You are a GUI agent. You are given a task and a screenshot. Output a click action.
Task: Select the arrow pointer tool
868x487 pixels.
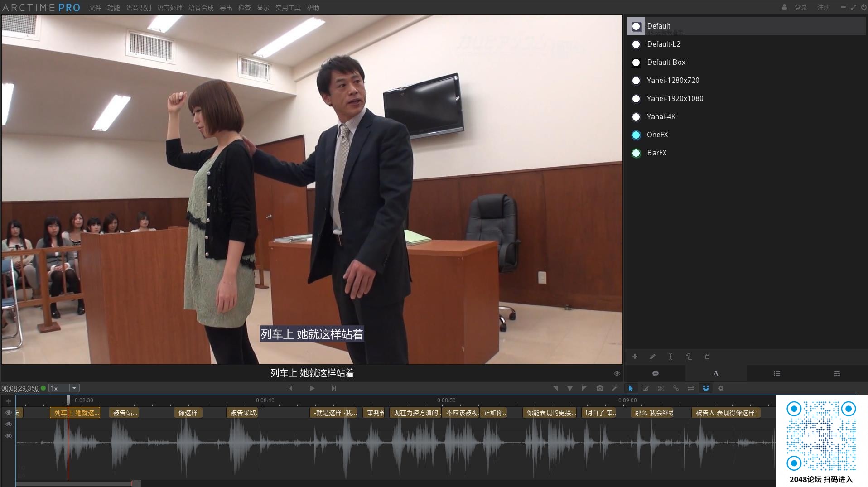(x=631, y=388)
